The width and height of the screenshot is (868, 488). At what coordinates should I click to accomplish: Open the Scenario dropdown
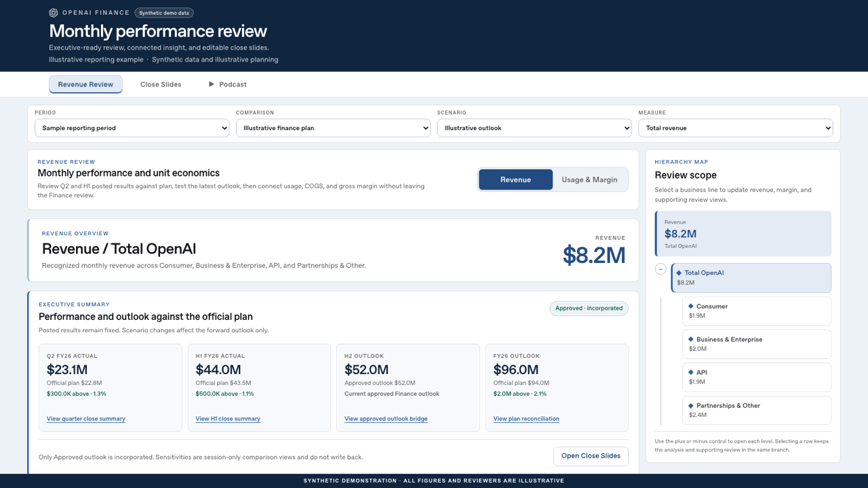click(534, 128)
